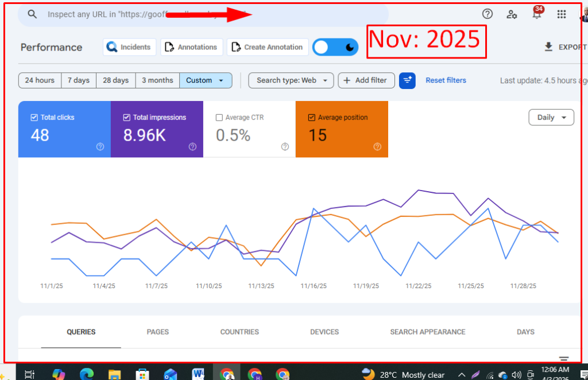Open users and permissions settings icon
The height and width of the screenshot is (380, 588).
[512, 14]
